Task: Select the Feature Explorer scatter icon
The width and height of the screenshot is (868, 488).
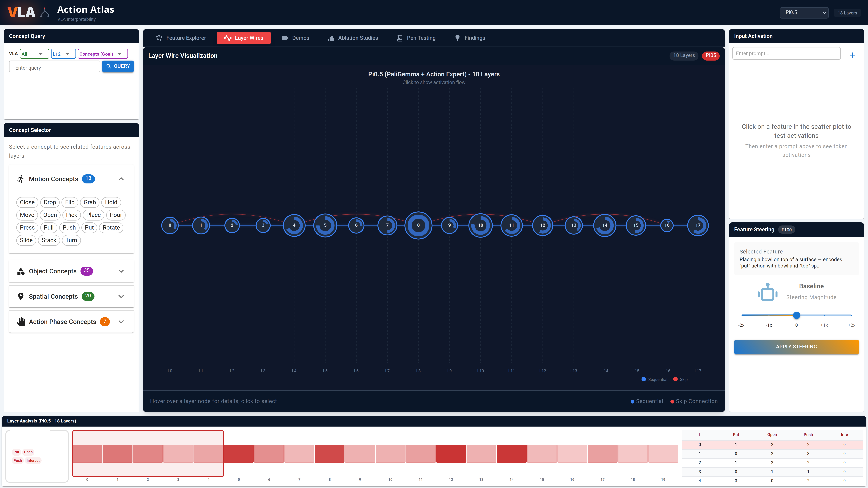Action: pyautogui.click(x=160, y=38)
